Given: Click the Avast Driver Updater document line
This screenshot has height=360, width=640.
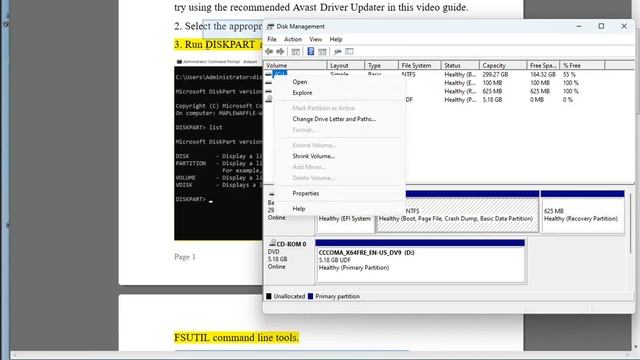Looking at the screenshot, I should tap(321, 7).
